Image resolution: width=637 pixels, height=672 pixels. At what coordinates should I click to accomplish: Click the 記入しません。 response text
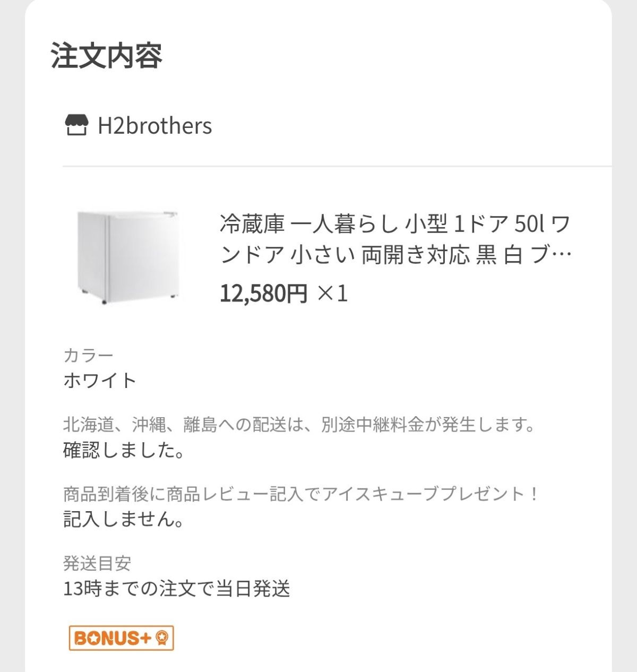click(x=124, y=519)
